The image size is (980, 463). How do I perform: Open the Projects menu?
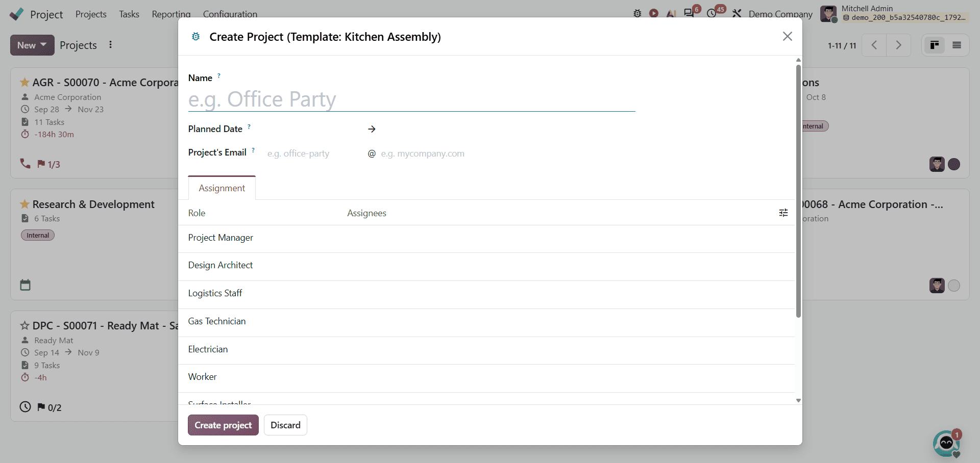(x=91, y=14)
